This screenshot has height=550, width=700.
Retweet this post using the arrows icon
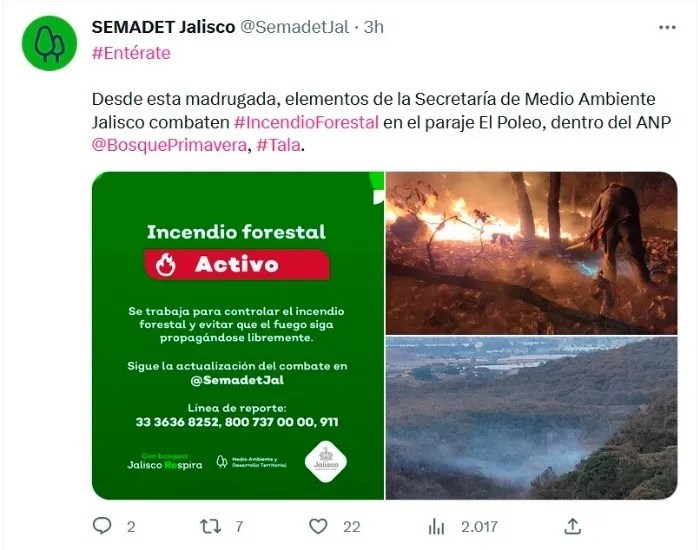210,526
